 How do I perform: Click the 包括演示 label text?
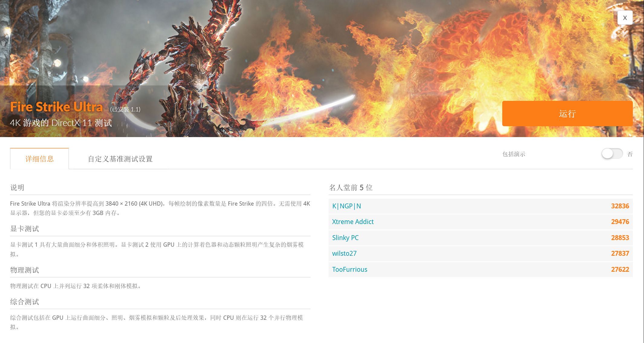514,154
